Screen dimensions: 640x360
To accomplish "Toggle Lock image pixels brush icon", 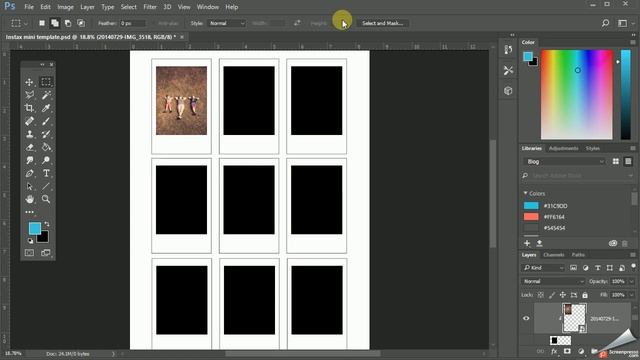I will pyautogui.click(x=552, y=295).
